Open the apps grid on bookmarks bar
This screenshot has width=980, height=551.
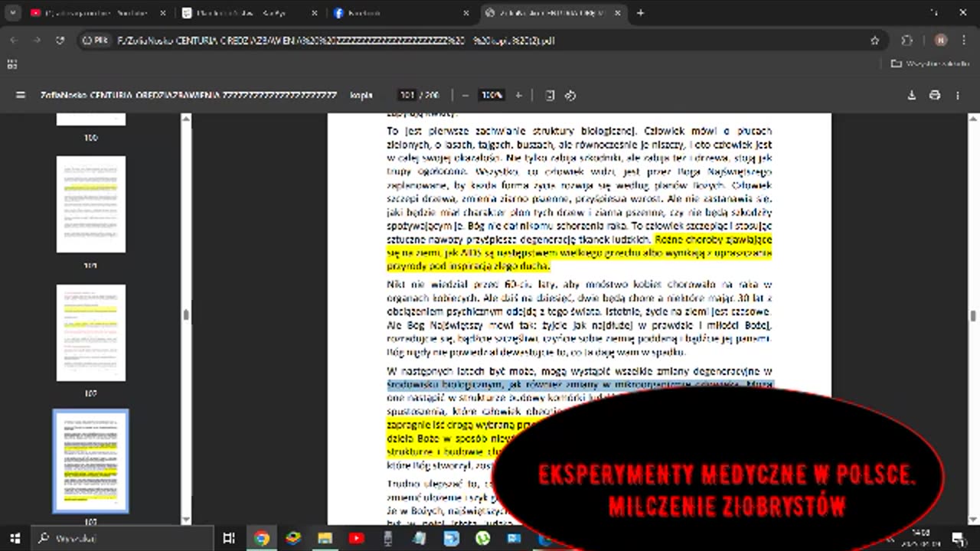(x=11, y=64)
